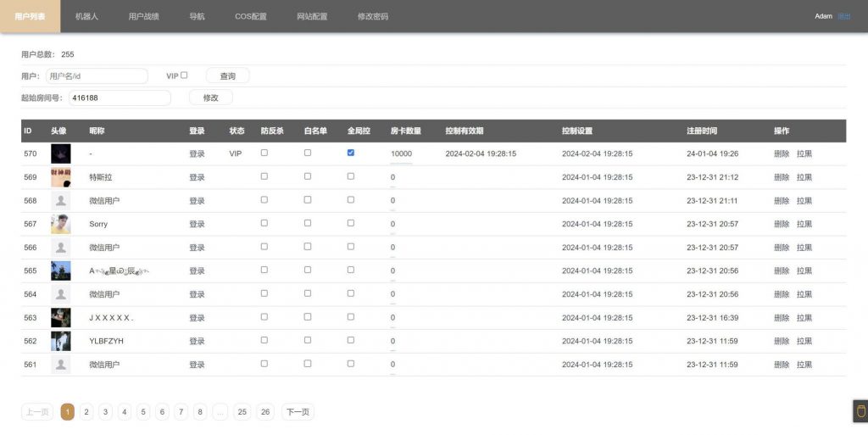The image size is (868, 435).
Task: Click the avatar thumbnail for user 570
Action: 60,153
